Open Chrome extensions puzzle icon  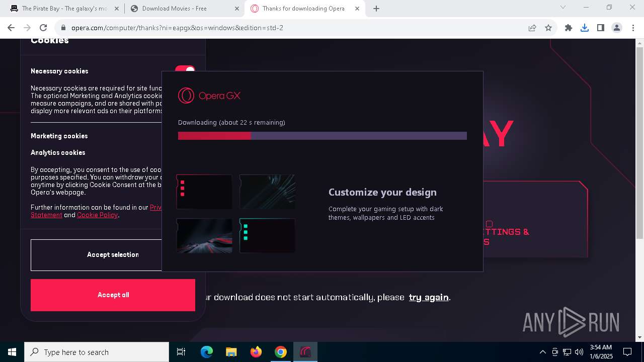[569, 28]
